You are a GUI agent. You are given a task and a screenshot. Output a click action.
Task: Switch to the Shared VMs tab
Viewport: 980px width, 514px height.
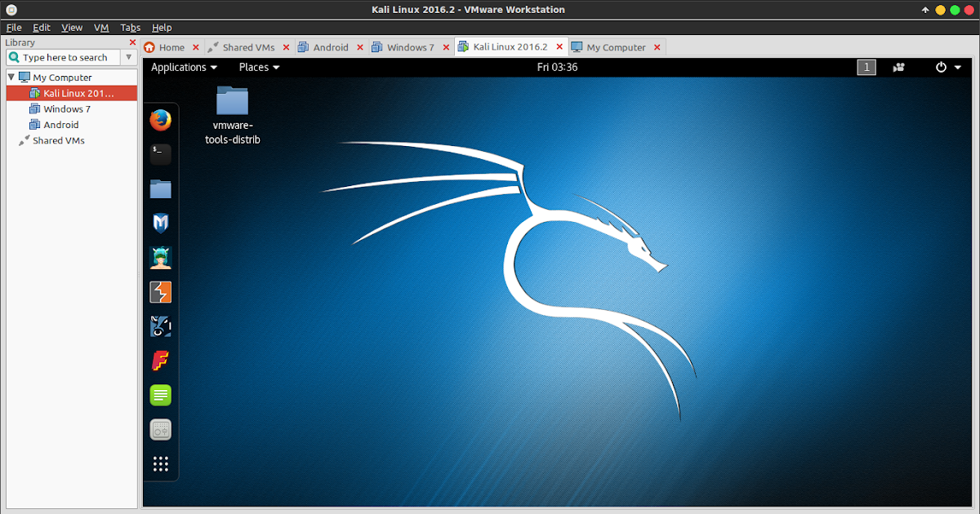click(x=248, y=47)
